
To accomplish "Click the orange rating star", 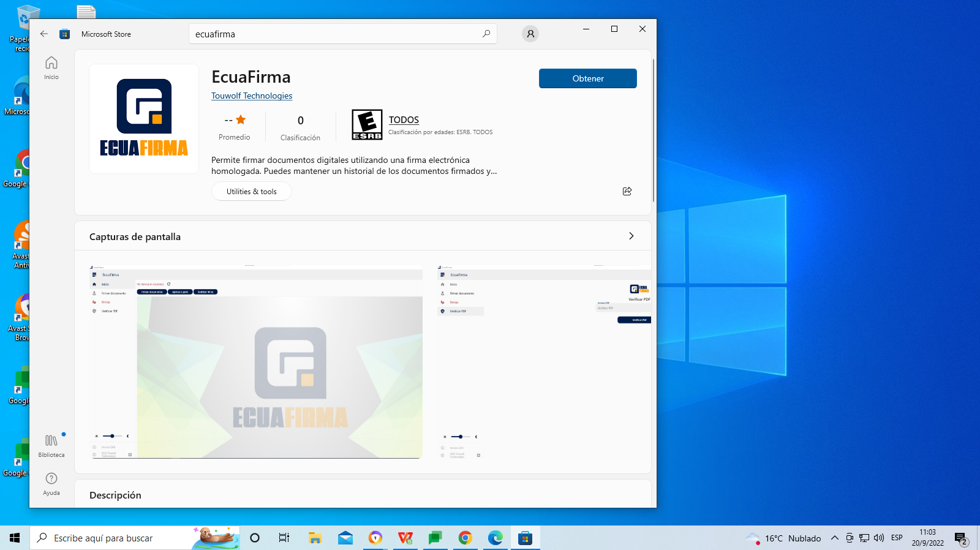I will coord(241,119).
